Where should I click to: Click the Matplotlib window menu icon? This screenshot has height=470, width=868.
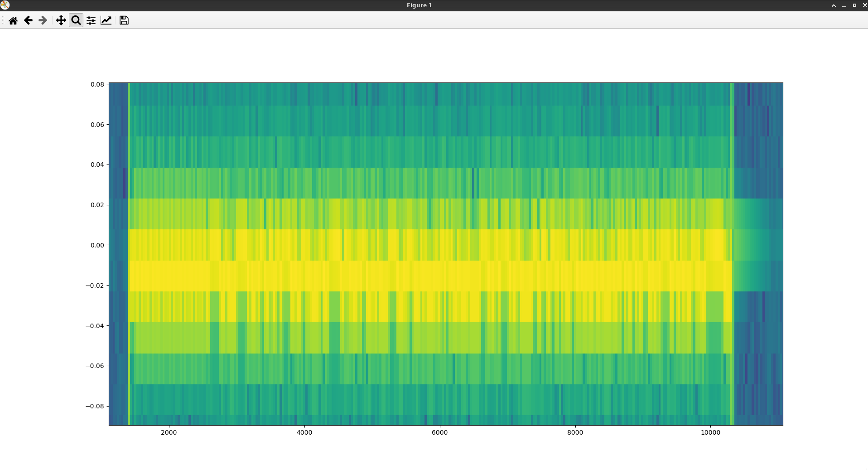pos(5,5)
